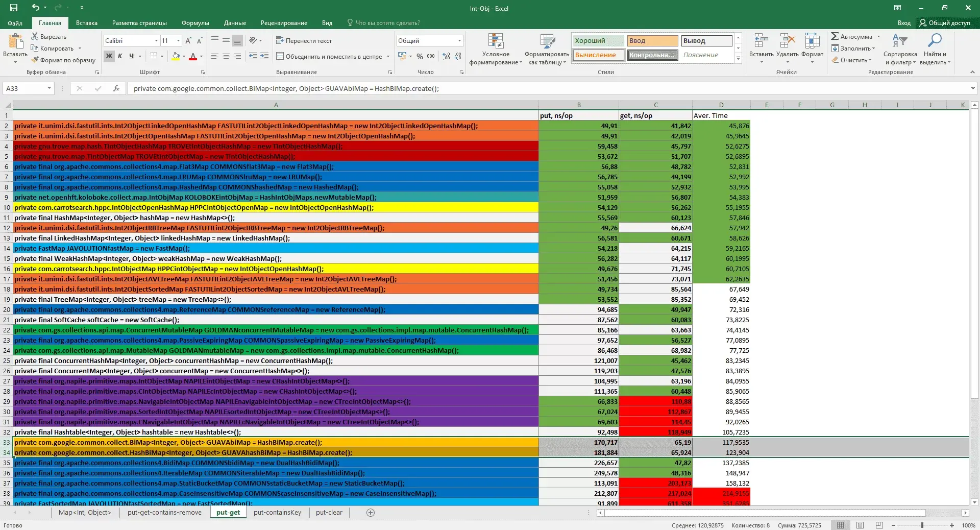Switch to the Формулы ribbon tab
The width and height of the screenshot is (980, 530).
(195, 23)
